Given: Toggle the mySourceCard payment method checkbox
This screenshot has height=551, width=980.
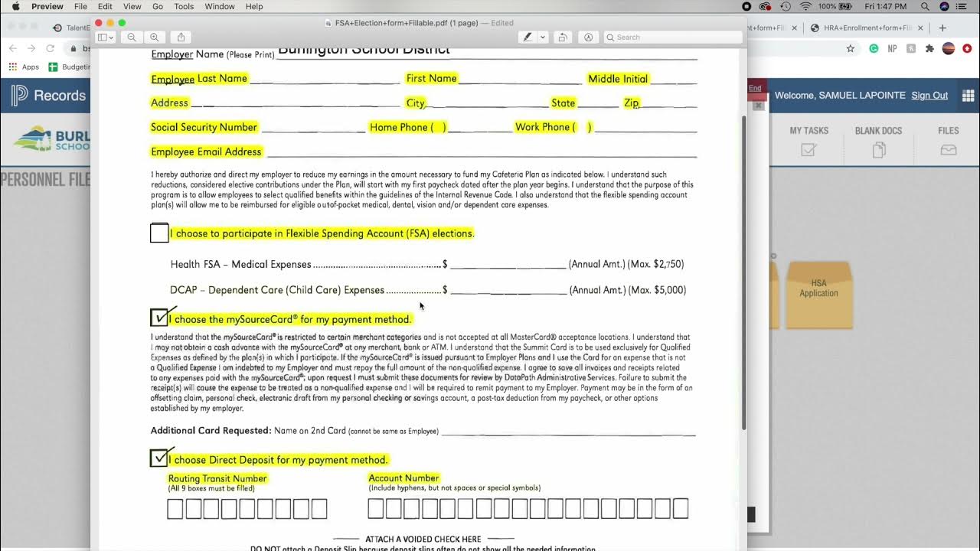Looking at the screenshot, I should (x=159, y=318).
